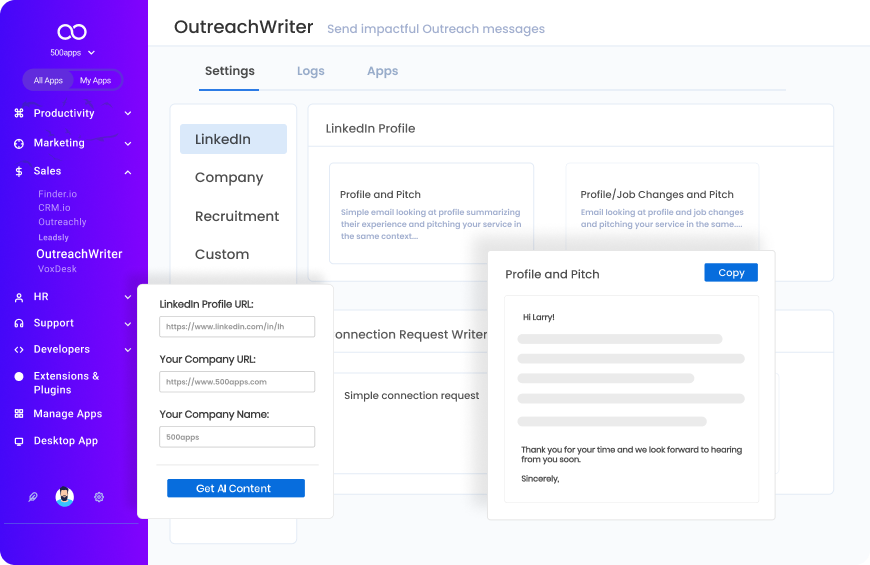This screenshot has width=870, height=565.
Task: Click the Your Company Name field
Action: [237, 437]
